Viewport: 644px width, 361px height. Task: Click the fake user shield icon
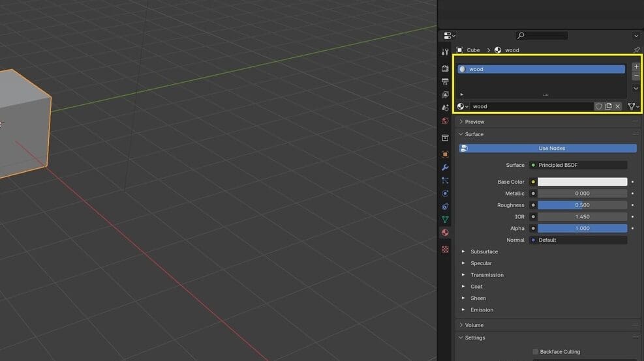coord(598,106)
